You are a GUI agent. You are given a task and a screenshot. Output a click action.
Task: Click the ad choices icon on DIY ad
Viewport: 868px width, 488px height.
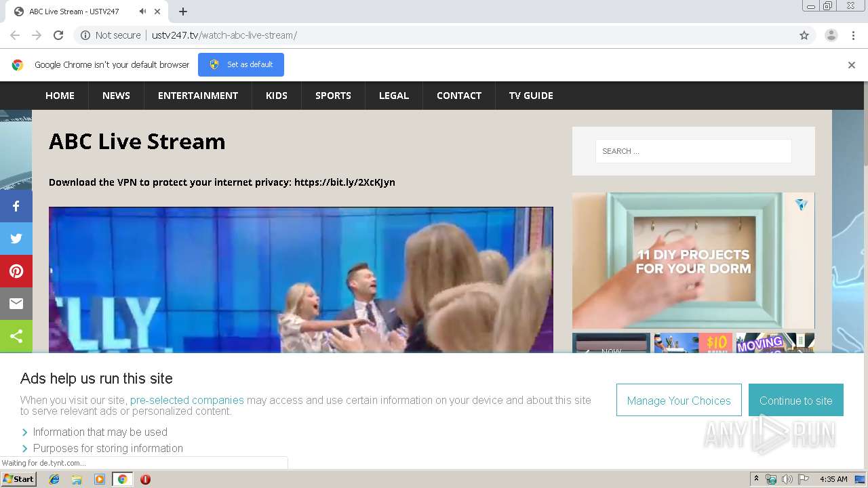point(802,205)
